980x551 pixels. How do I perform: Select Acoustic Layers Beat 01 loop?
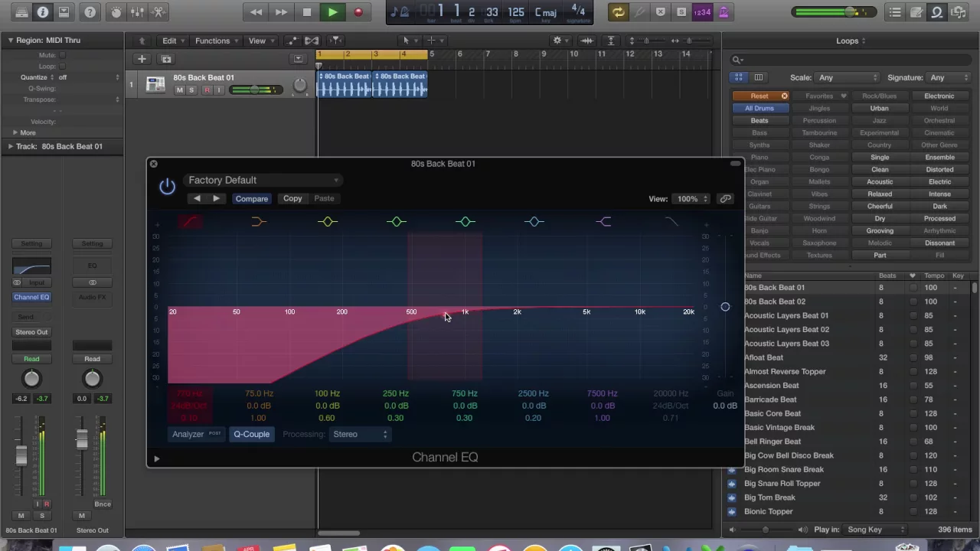click(786, 315)
